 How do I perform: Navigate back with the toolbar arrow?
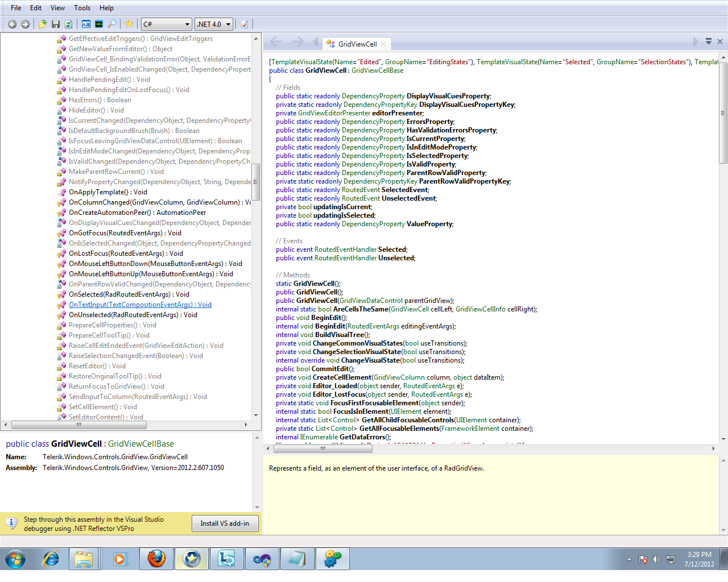(12, 24)
